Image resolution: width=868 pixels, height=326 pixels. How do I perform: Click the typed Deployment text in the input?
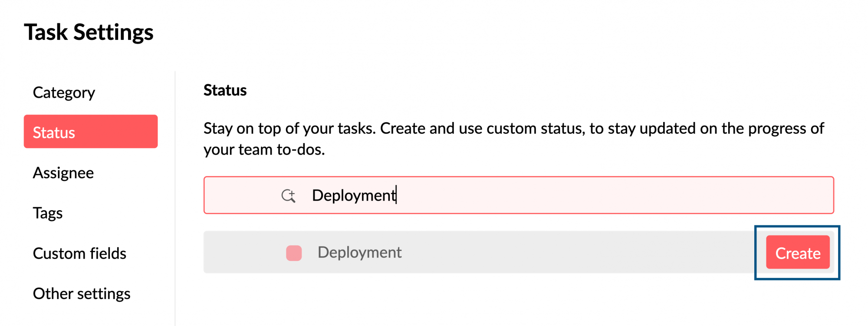click(x=353, y=195)
